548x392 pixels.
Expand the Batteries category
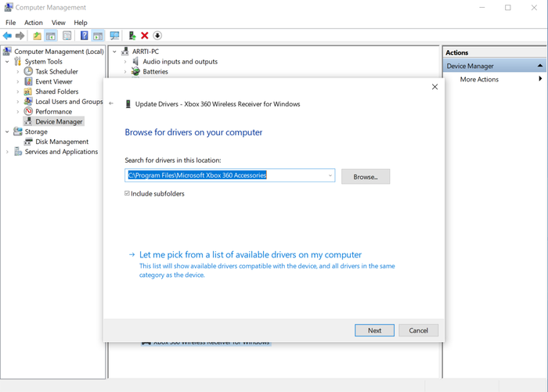(x=125, y=72)
